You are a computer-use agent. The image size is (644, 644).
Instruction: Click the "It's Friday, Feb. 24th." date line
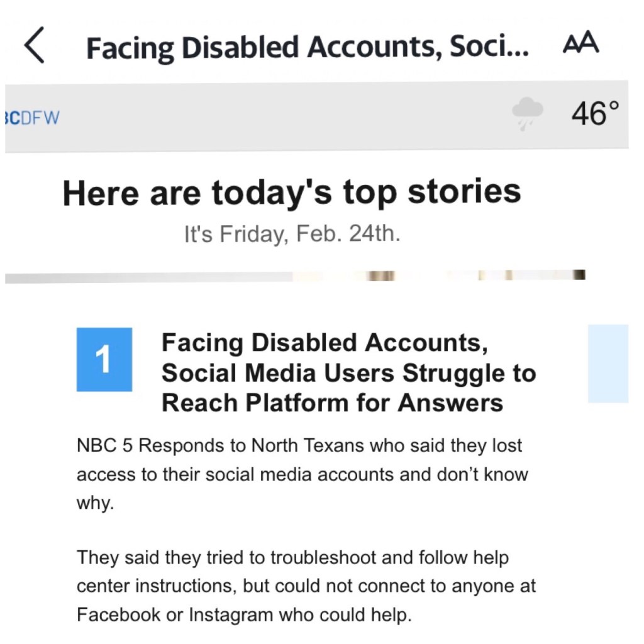click(x=292, y=234)
